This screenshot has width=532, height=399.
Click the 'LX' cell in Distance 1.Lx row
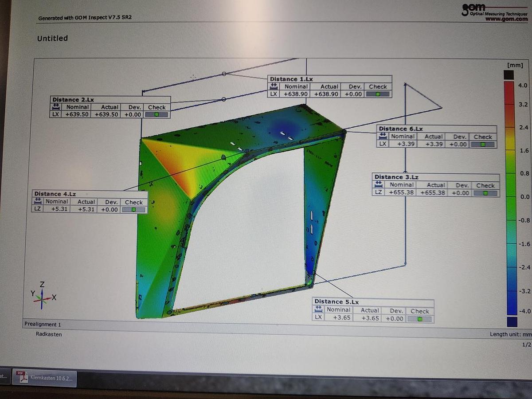point(274,94)
